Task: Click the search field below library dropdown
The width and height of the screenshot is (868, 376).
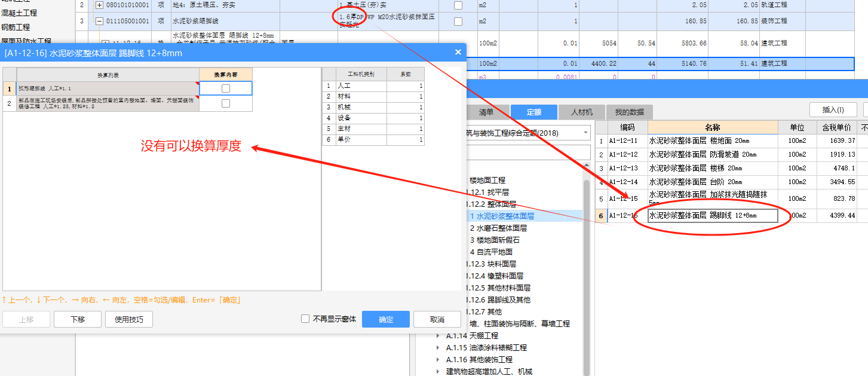Action: point(528,153)
